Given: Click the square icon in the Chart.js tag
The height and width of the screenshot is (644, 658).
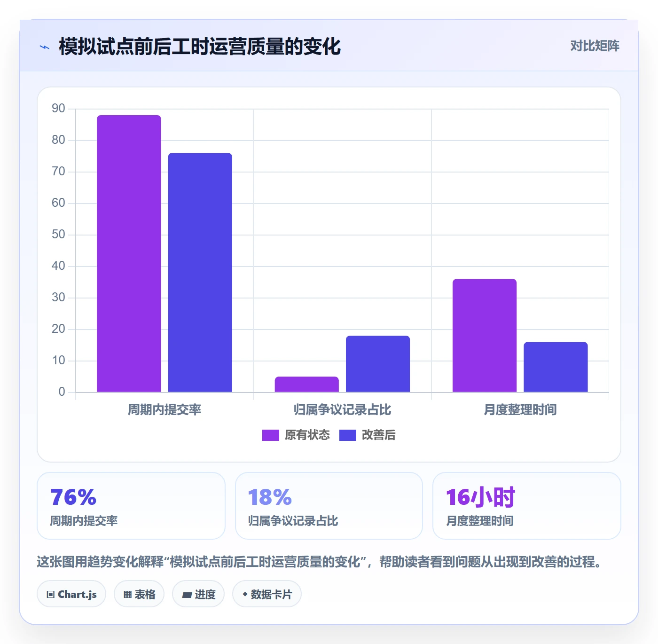Looking at the screenshot, I should tap(51, 595).
